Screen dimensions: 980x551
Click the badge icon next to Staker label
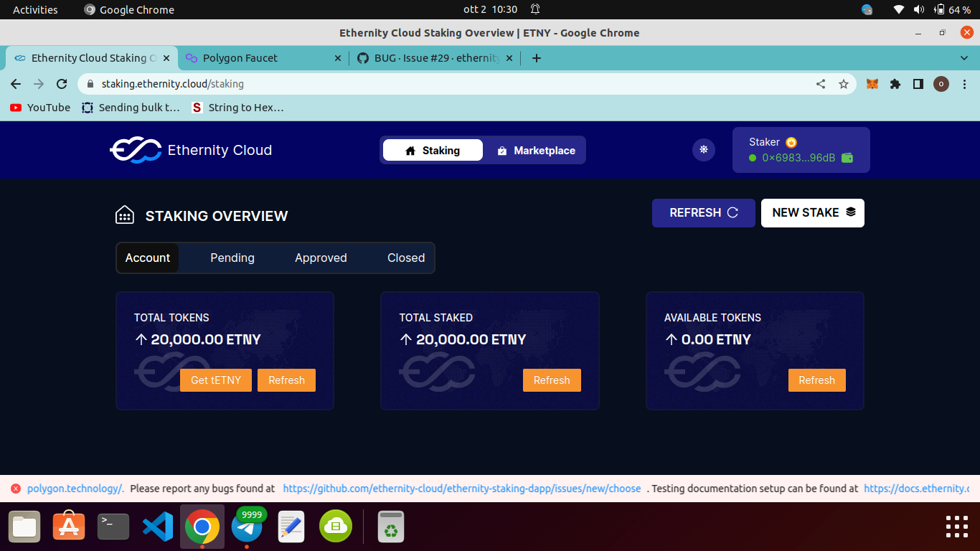tap(790, 142)
